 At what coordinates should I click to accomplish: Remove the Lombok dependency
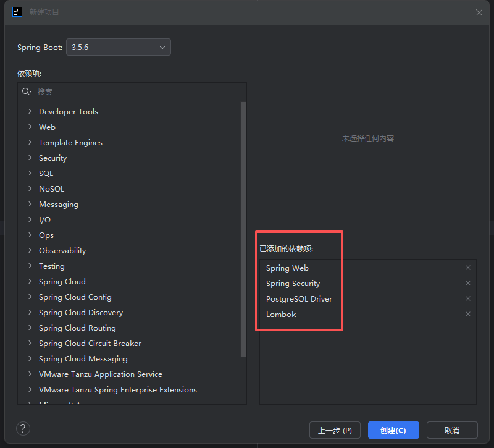click(x=468, y=314)
